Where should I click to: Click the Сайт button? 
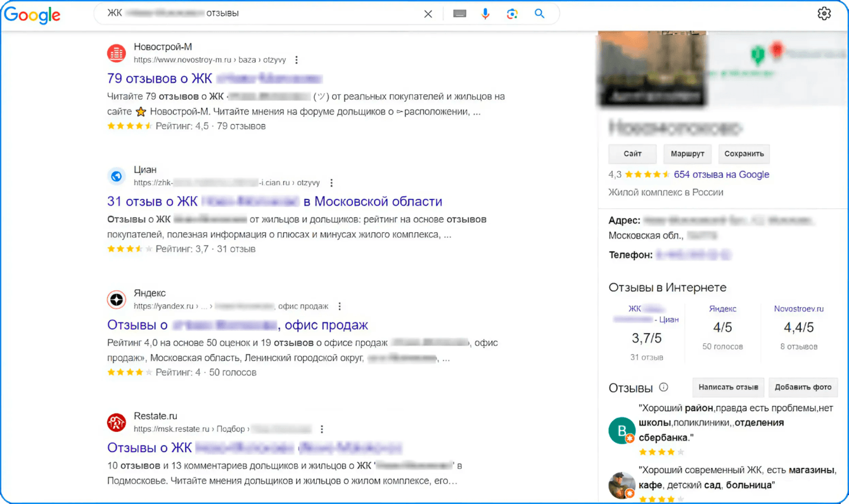tap(632, 154)
